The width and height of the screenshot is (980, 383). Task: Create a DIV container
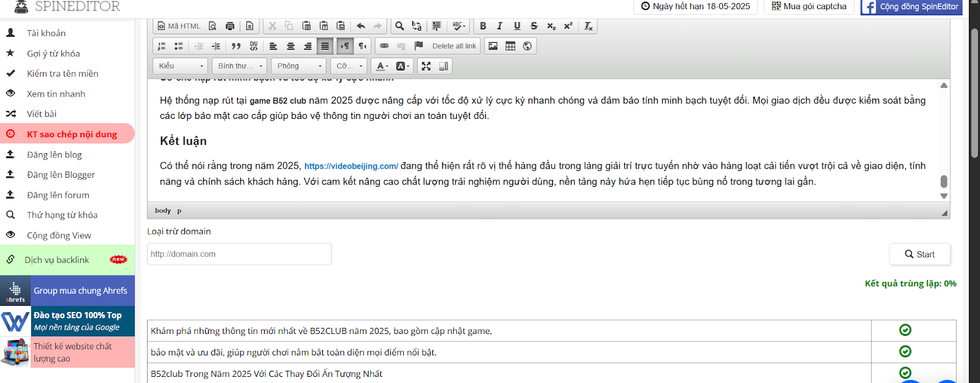254,46
